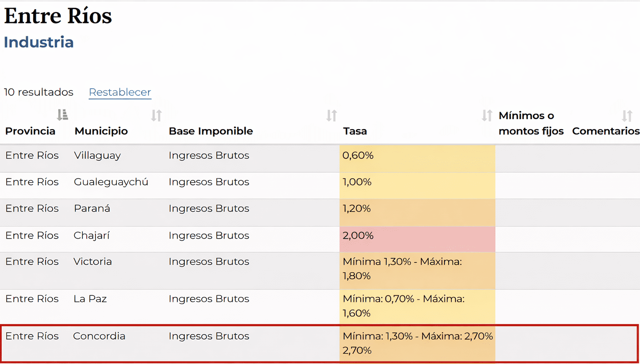Select the Concordia cell in the highlighted row

point(99,336)
